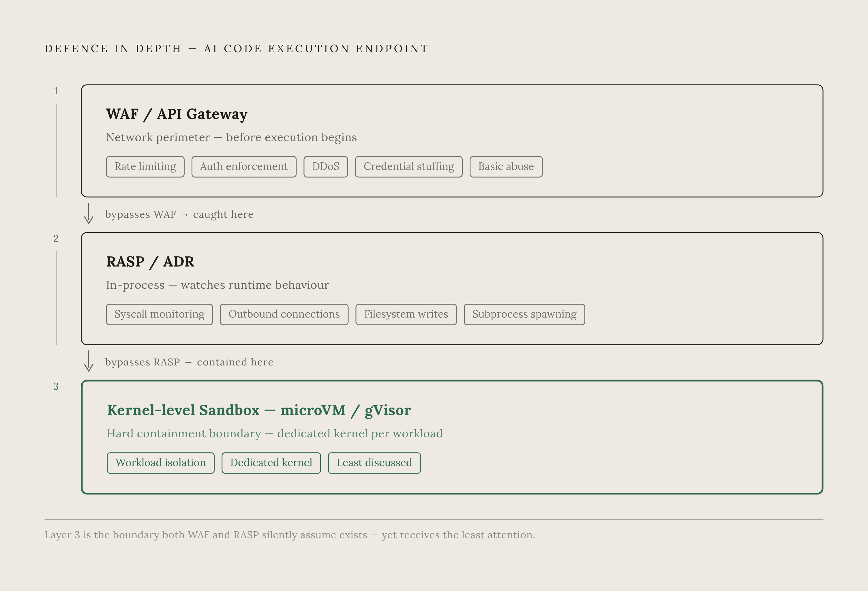868x591 pixels.
Task: Select the Least discussed tag
Action: pyautogui.click(x=374, y=463)
